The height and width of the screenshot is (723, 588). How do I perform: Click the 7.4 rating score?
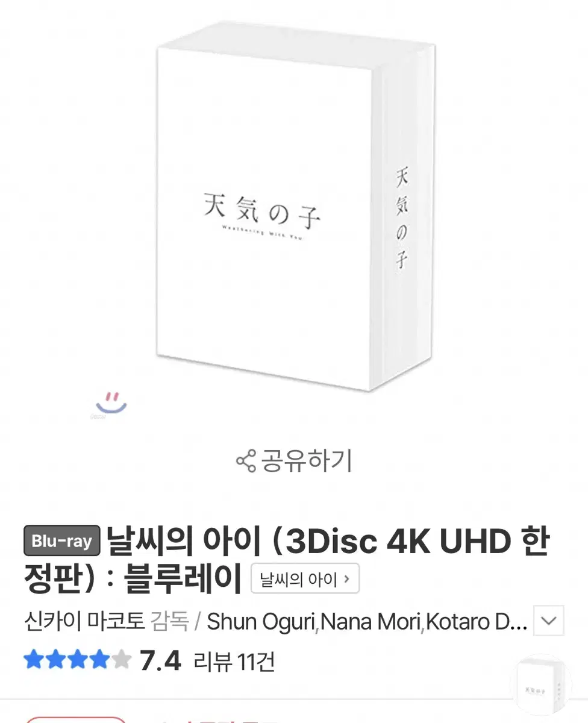point(160,661)
